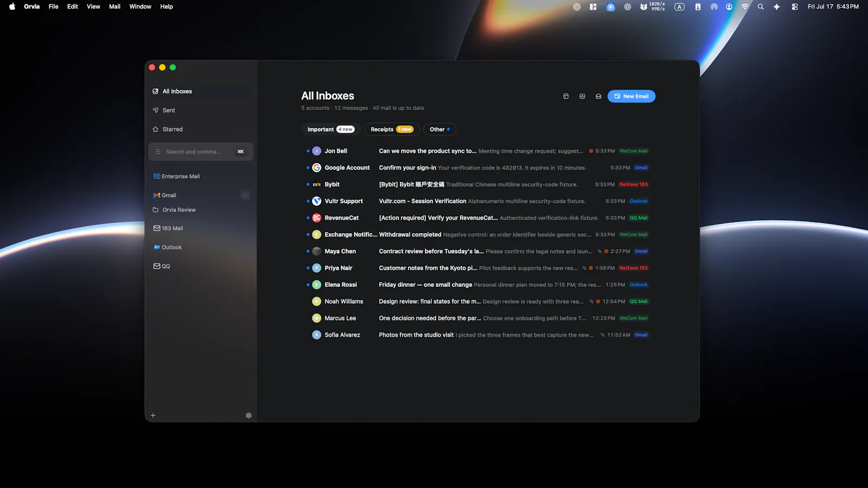Click Exchange Notification avatar icon

(x=317, y=235)
